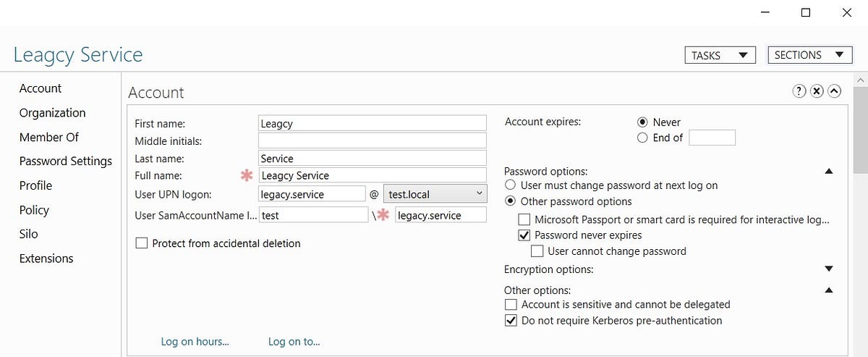The image size is (868, 357).
Task: Close the Account section with X icon
Action: click(817, 91)
